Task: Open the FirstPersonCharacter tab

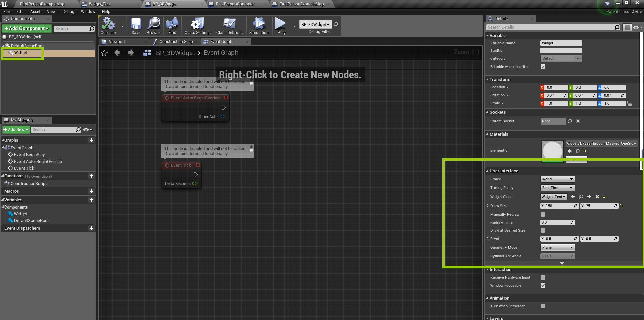Action: (235, 4)
